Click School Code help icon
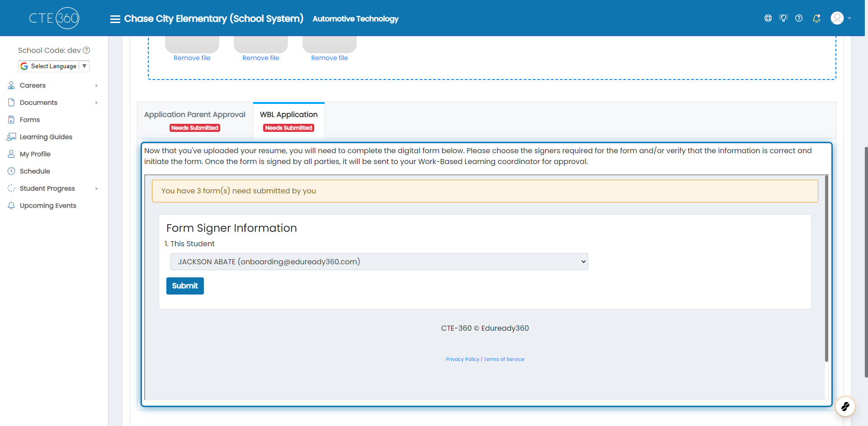This screenshot has height=426, width=868. coord(86,50)
